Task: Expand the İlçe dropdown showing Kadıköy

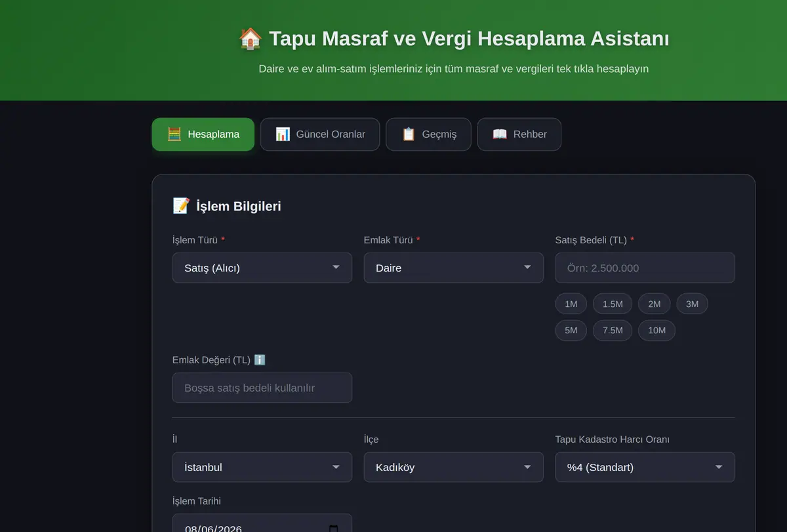Action: pyautogui.click(x=454, y=467)
